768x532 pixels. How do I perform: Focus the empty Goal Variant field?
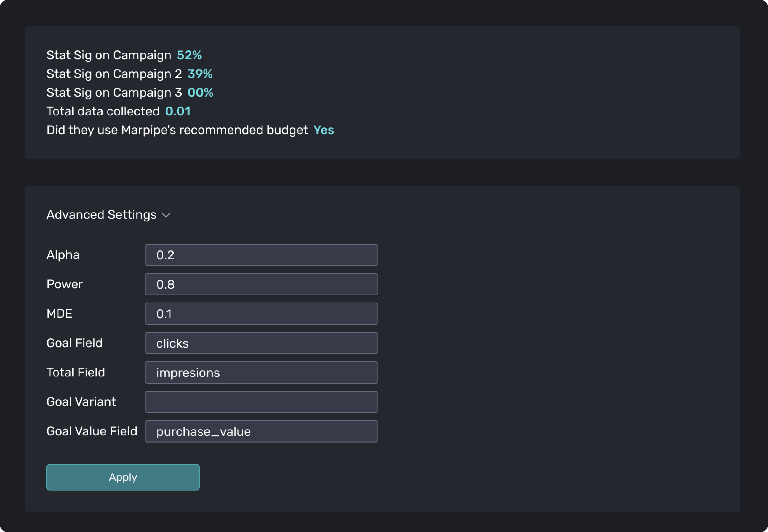(261, 402)
